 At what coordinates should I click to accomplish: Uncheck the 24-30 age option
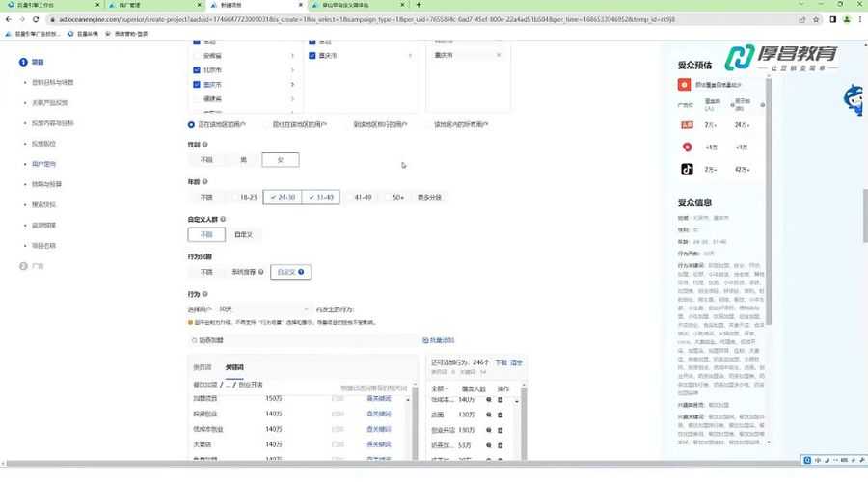pyautogui.click(x=283, y=197)
